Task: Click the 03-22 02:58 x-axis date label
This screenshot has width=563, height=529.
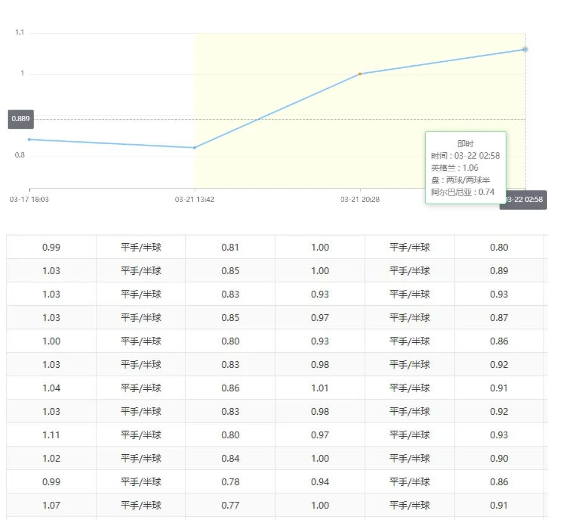Action: [523, 200]
